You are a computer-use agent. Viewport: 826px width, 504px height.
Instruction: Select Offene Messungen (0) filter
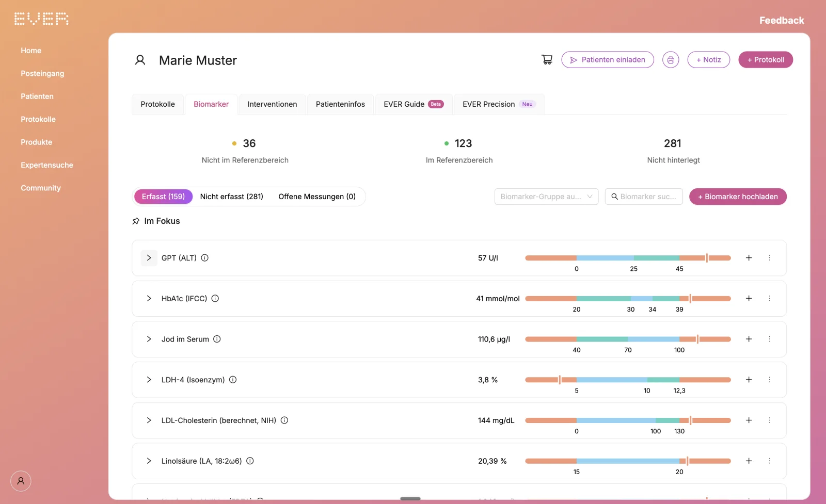pyautogui.click(x=317, y=197)
